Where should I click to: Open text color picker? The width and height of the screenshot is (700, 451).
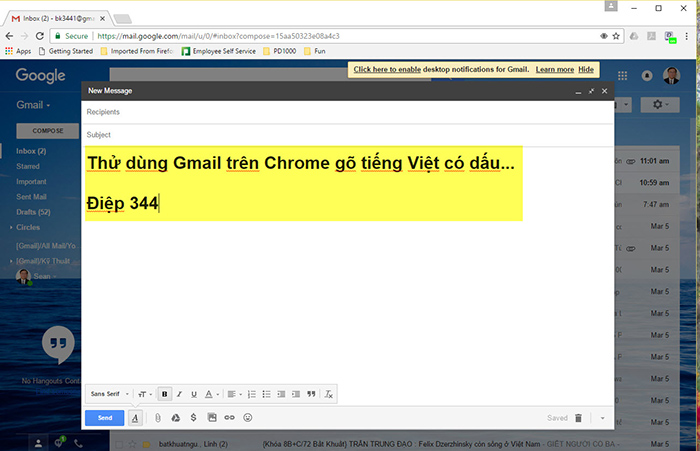coord(211,394)
